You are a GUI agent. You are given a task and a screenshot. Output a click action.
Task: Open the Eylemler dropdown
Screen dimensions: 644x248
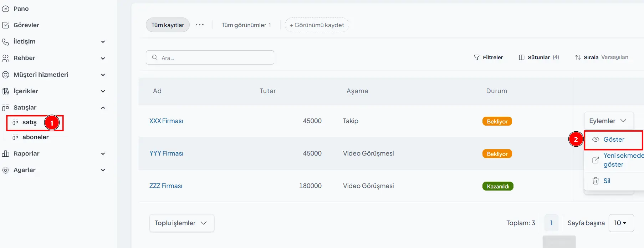609,121
